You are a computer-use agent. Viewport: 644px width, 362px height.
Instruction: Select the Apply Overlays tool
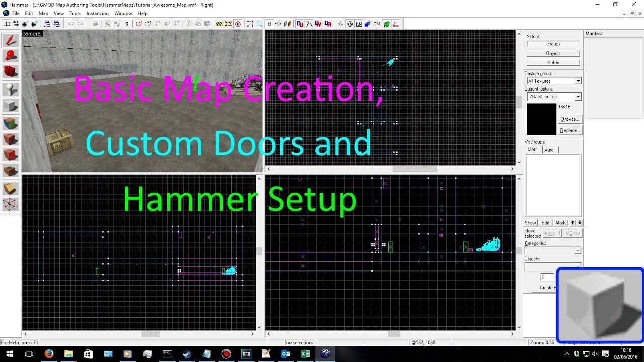coord(11,171)
